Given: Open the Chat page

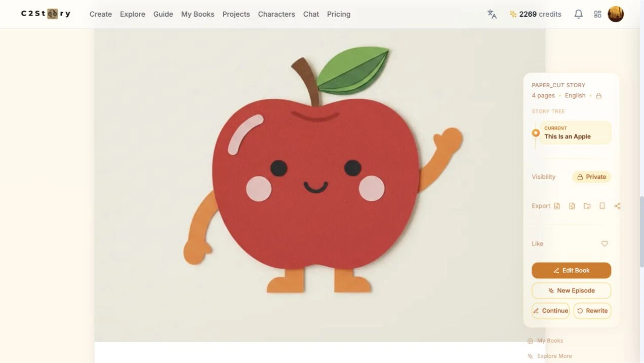Looking at the screenshot, I should click(311, 14).
